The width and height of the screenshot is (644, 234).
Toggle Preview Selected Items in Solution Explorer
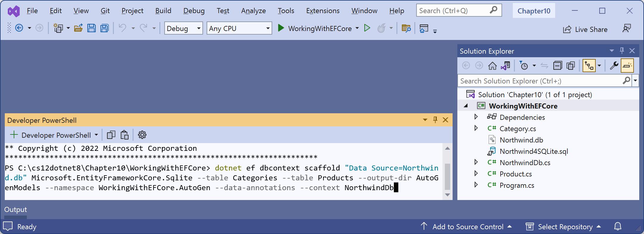(x=627, y=66)
